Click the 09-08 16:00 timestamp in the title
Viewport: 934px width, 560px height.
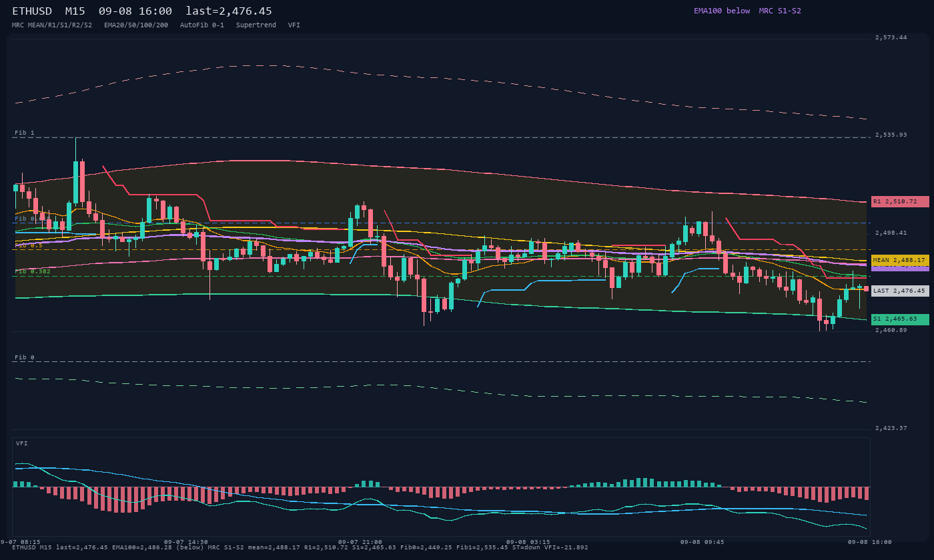coord(135,11)
